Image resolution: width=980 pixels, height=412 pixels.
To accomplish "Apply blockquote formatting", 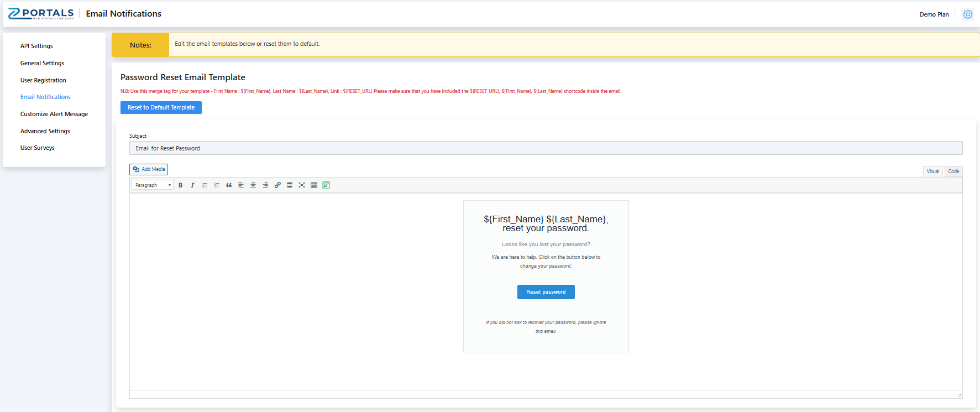I will coord(229,185).
